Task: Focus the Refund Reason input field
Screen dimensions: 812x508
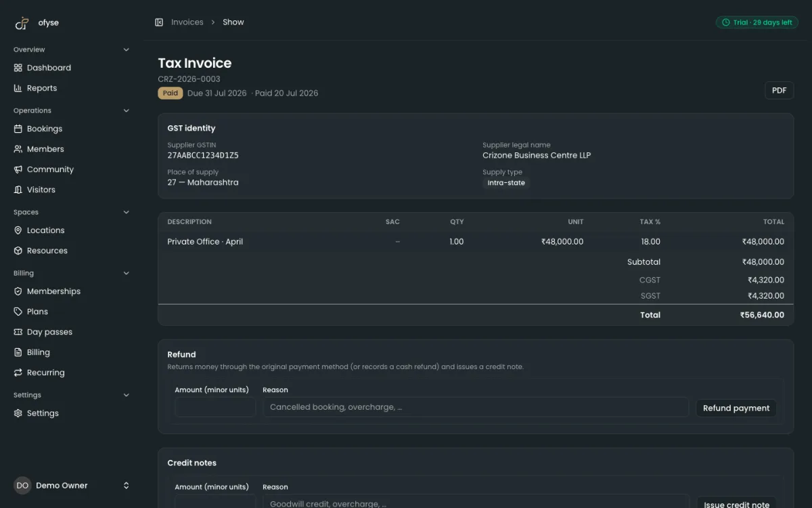Action: pos(476,407)
